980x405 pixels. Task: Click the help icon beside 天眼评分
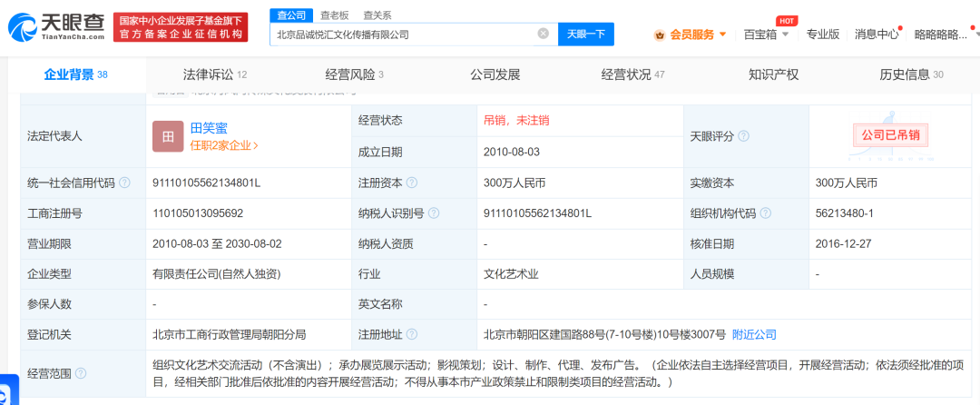(743, 136)
